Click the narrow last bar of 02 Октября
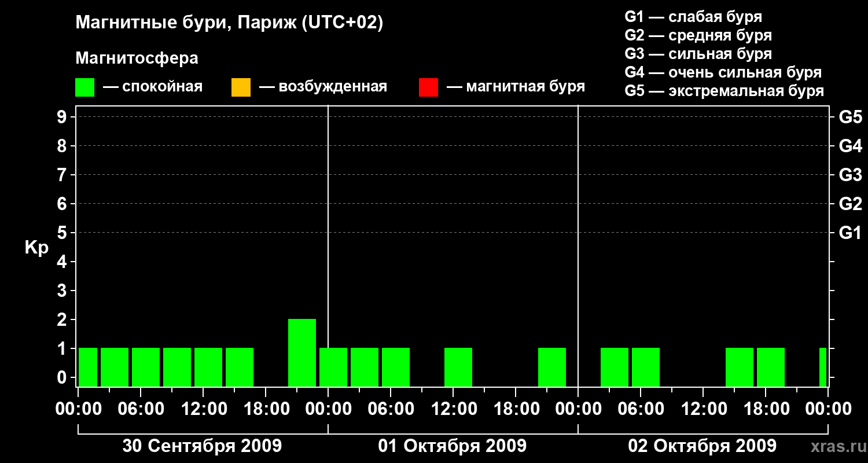 823,367
